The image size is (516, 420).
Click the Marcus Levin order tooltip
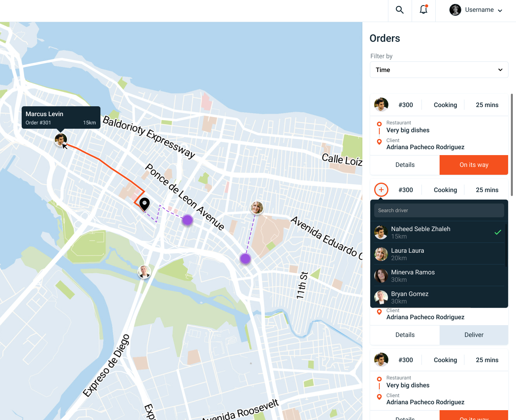point(61,118)
